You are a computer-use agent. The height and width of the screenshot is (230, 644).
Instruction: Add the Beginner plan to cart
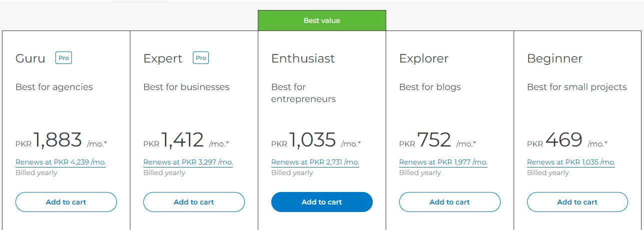point(578,202)
